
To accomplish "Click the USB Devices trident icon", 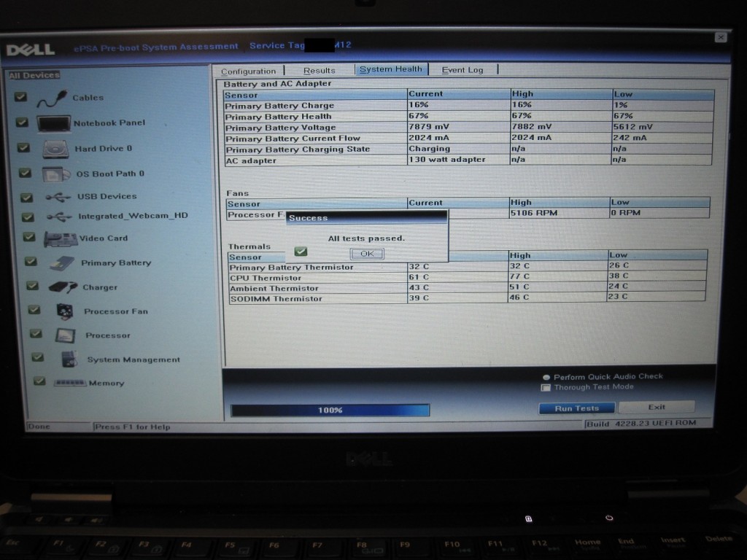I will tap(58, 197).
